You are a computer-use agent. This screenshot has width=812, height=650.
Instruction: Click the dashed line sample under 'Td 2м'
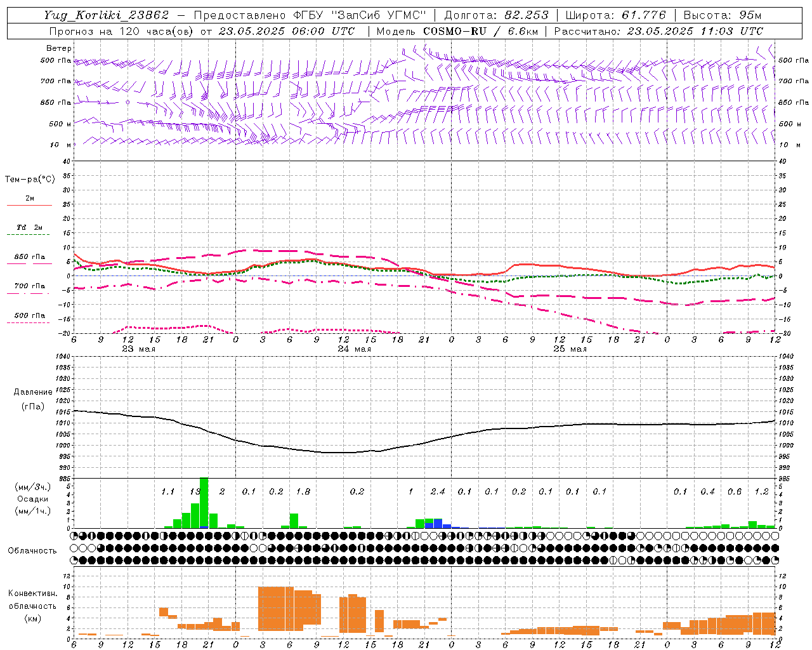[28, 234]
